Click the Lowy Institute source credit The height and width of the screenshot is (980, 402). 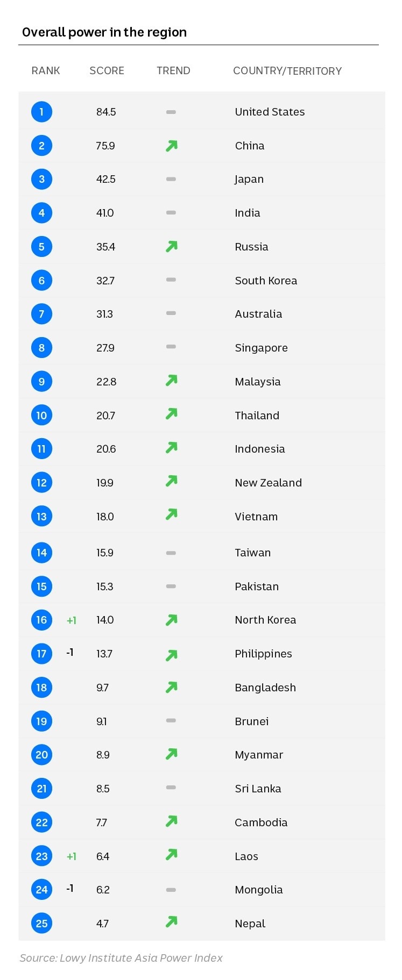pos(121,958)
